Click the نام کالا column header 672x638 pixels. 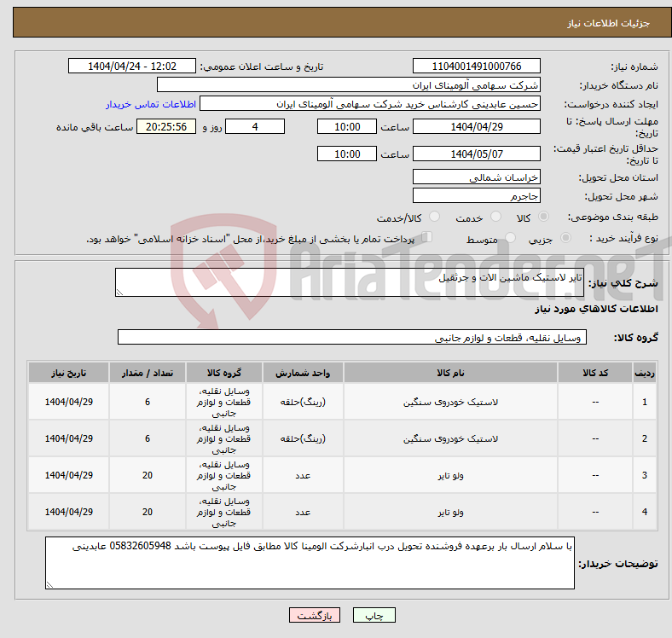pyautogui.click(x=450, y=373)
